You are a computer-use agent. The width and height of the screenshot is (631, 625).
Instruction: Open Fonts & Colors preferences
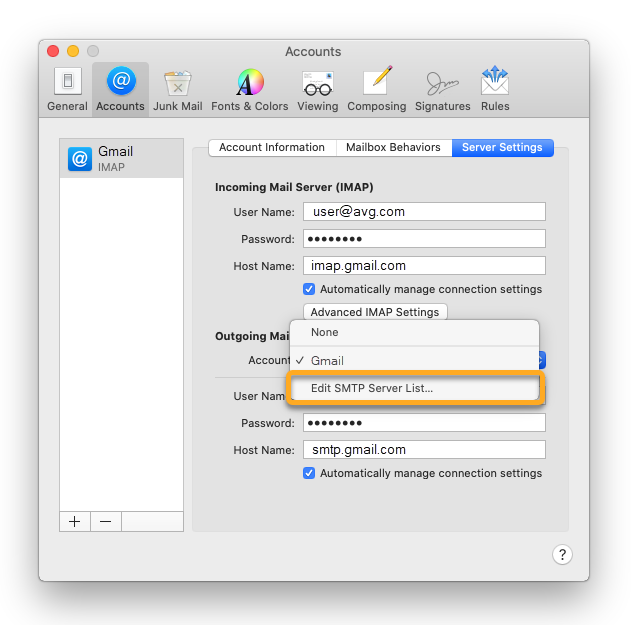click(250, 89)
